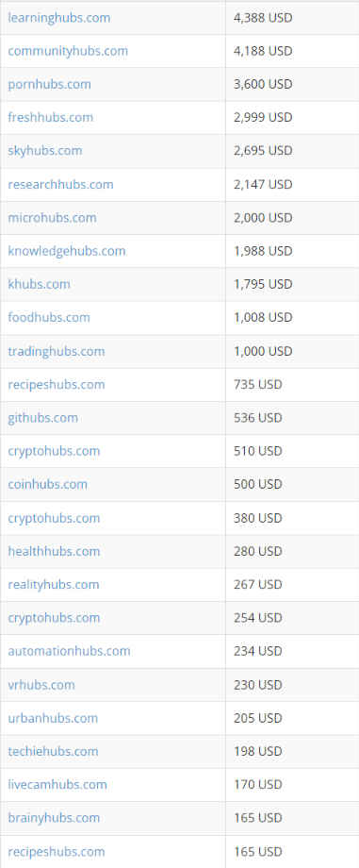Open tradinghubs.com domain link
Viewport: 359px width, 868px height.
click(x=56, y=352)
